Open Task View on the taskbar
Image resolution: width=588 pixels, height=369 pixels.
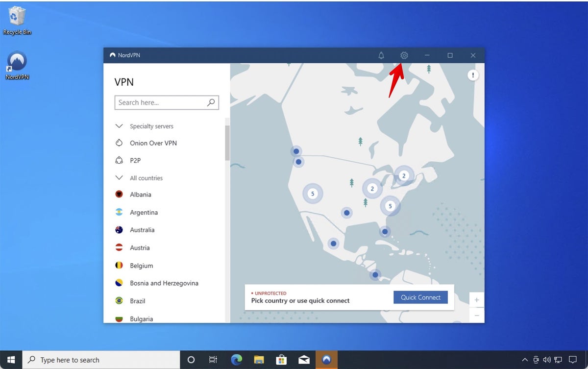pyautogui.click(x=213, y=360)
